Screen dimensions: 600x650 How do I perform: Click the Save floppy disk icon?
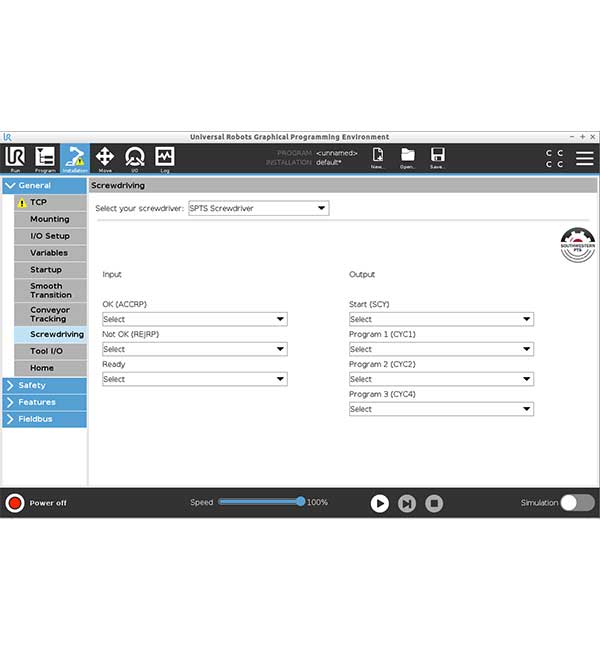click(x=437, y=158)
